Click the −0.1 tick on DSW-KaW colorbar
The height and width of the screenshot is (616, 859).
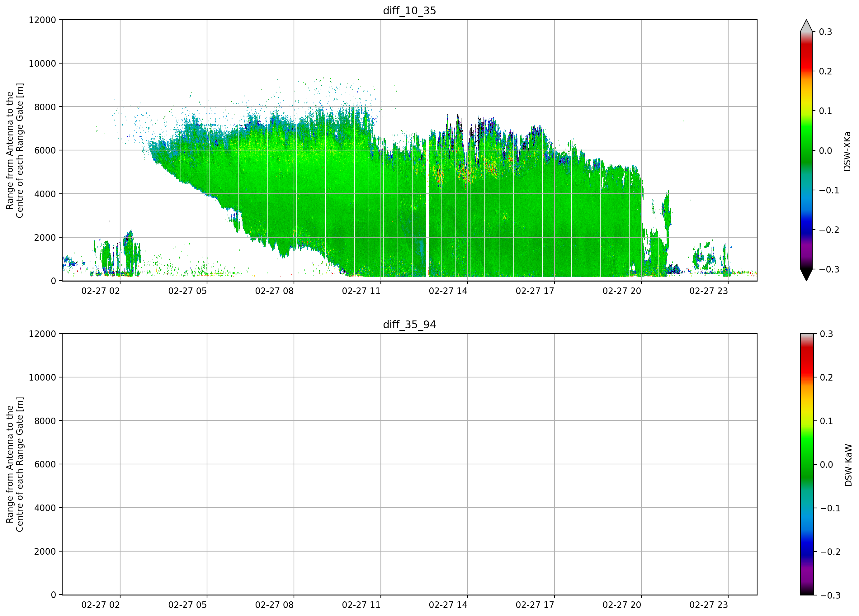point(830,508)
